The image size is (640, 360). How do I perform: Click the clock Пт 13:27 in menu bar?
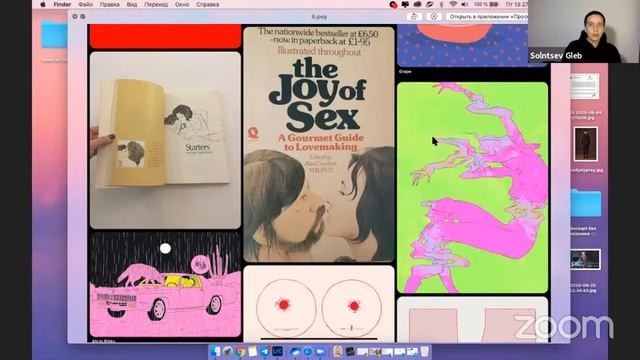point(517,4)
